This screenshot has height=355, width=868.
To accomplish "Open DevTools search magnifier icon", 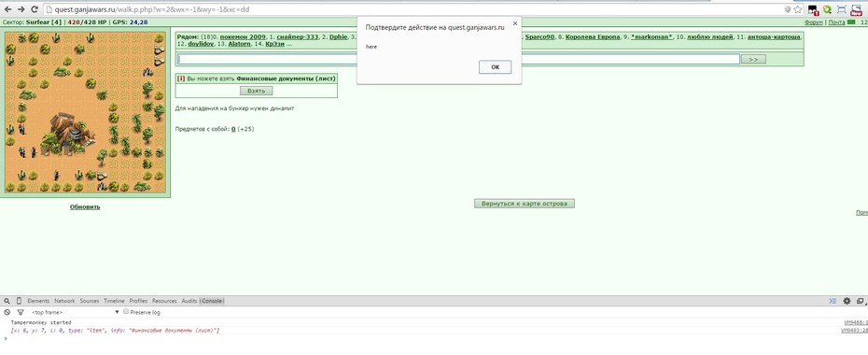I will 7,301.
